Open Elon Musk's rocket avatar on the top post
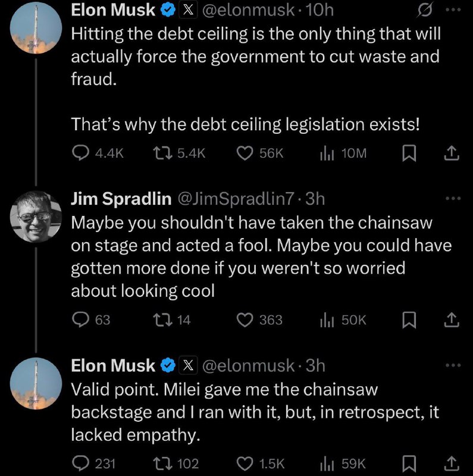Image resolution: width=473 pixels, height=476 pixels. pyautogui.click(x=36, y=28)
